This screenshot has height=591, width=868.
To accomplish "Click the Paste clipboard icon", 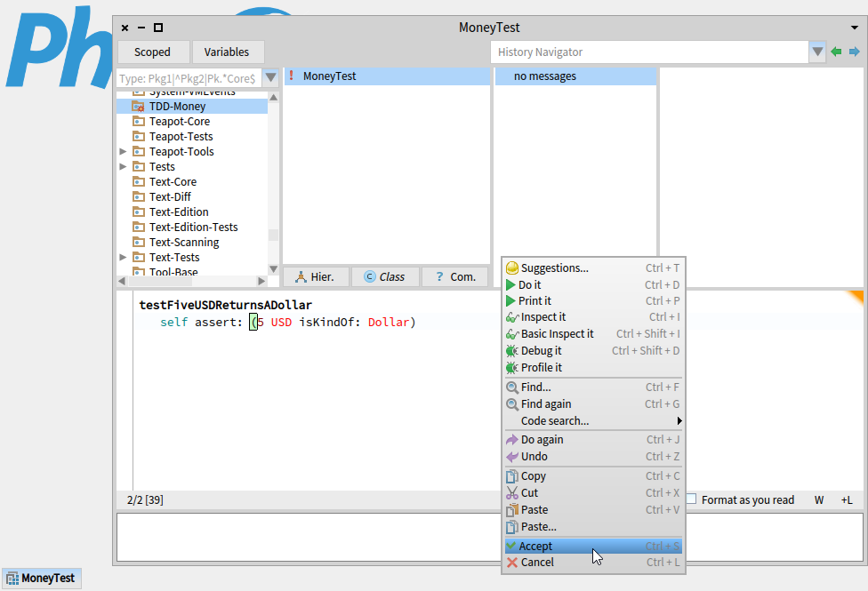I will point(512,510).
